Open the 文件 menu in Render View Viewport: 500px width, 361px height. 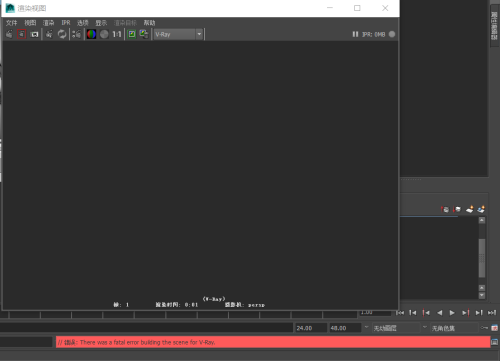11,23
